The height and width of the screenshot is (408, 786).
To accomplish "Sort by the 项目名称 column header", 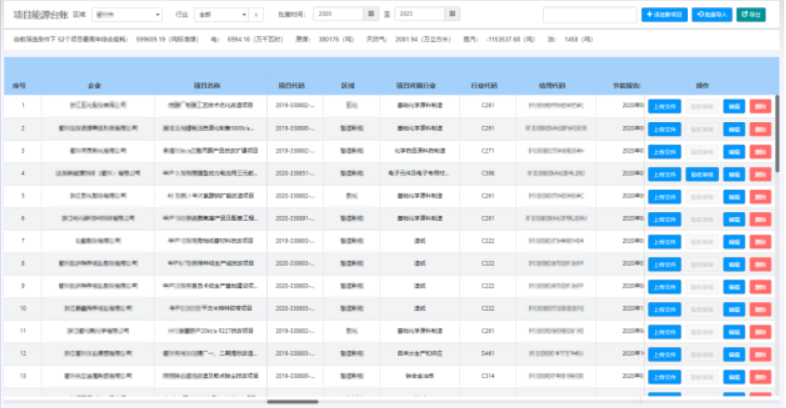I will point(207,86).
